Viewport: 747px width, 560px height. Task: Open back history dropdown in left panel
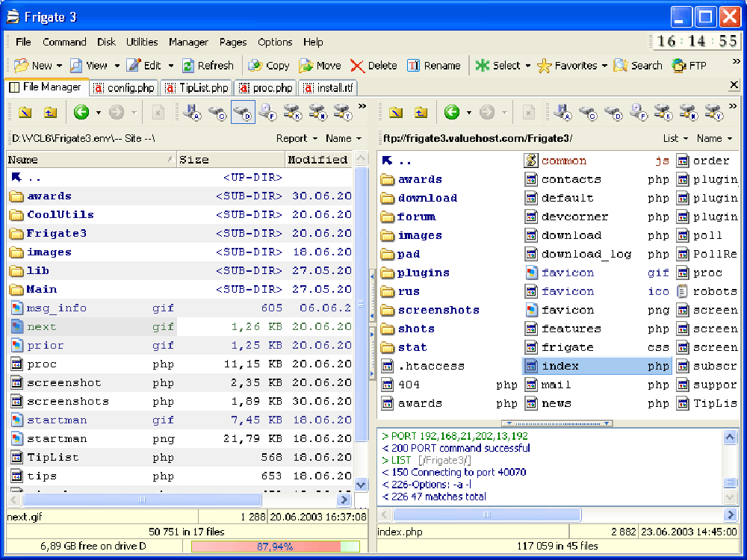(x=98, y=113)
